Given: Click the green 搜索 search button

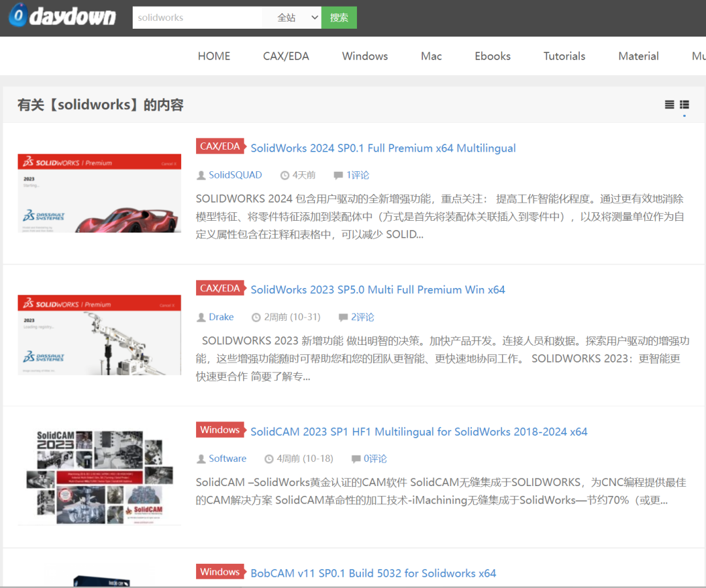Looking at the screenshot, I should pos(339,18).
